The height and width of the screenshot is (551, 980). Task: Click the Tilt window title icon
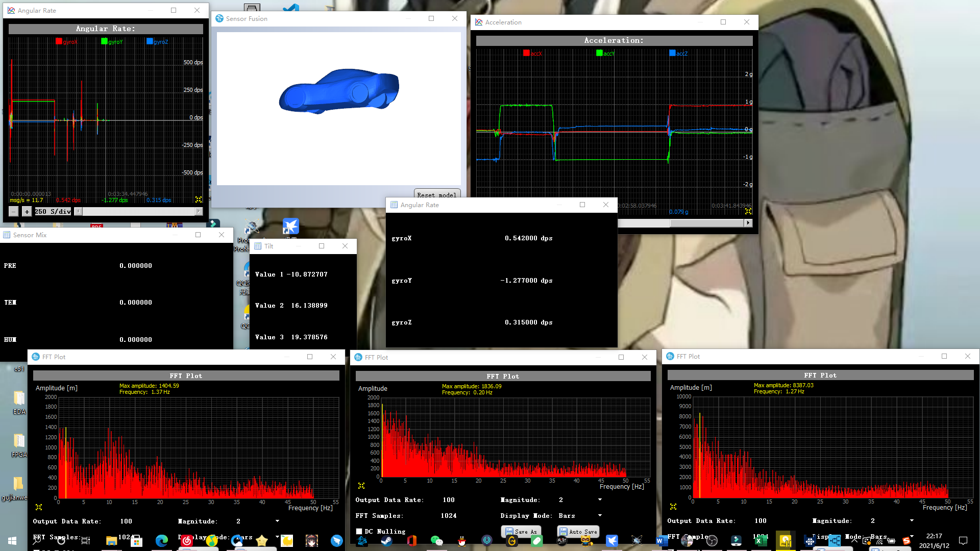tap(258, 246)
